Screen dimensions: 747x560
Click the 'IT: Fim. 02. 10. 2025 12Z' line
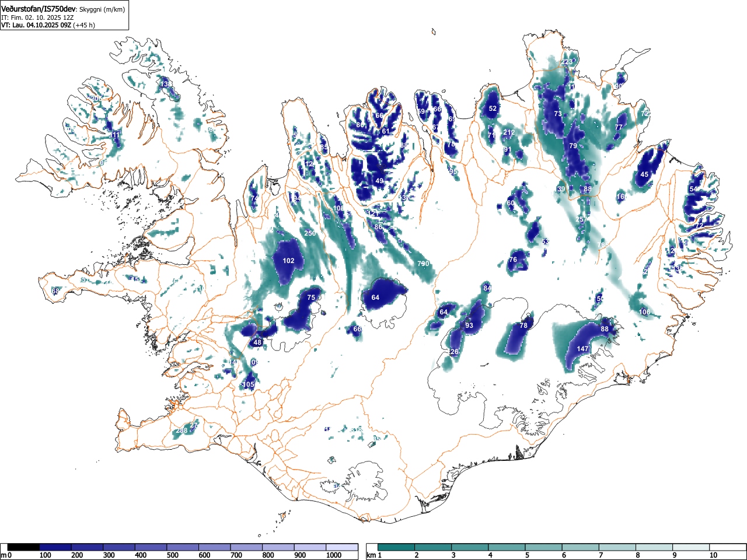click(38, 17)
